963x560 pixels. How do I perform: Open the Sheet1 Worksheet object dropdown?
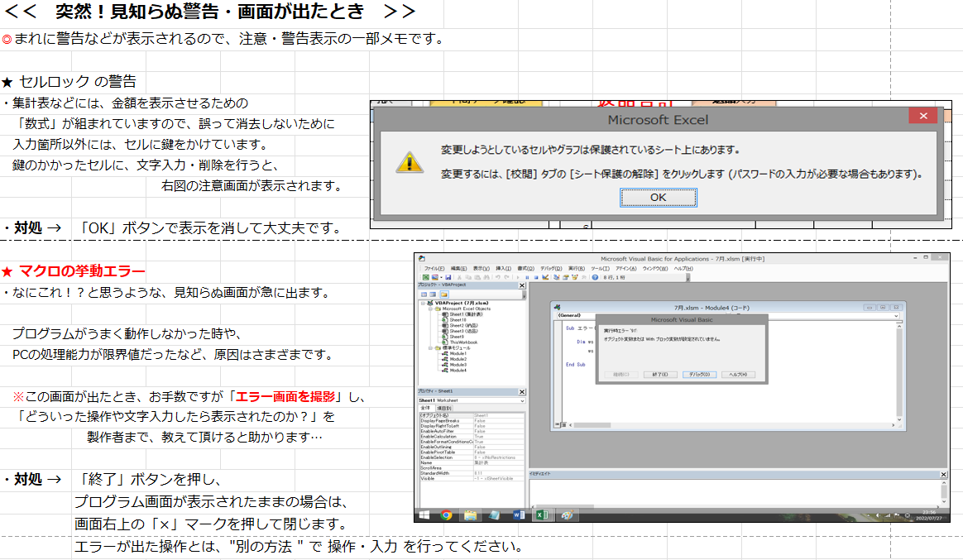point(521,400)
